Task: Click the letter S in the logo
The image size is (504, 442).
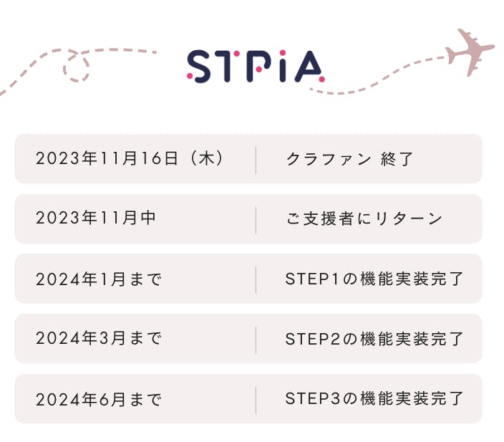Action: (x=200, y=65)
